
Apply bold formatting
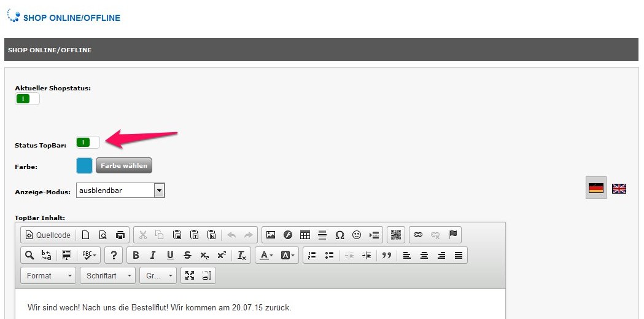136,255
